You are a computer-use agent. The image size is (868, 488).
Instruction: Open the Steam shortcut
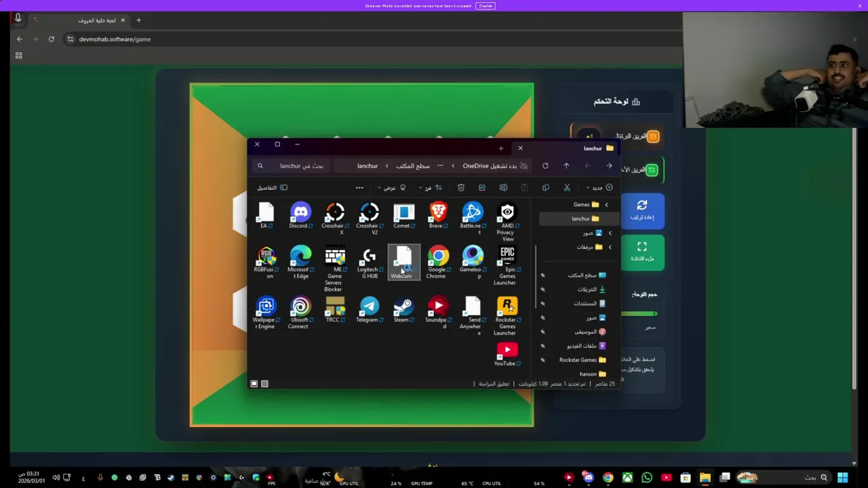pos(403,310)
